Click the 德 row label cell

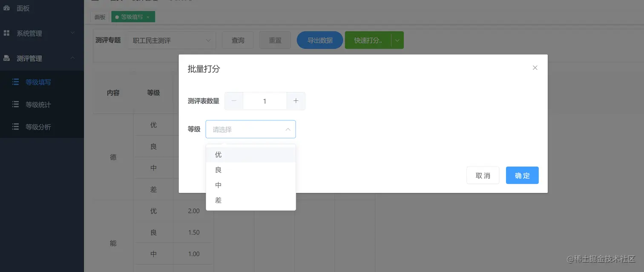(113, 157)
